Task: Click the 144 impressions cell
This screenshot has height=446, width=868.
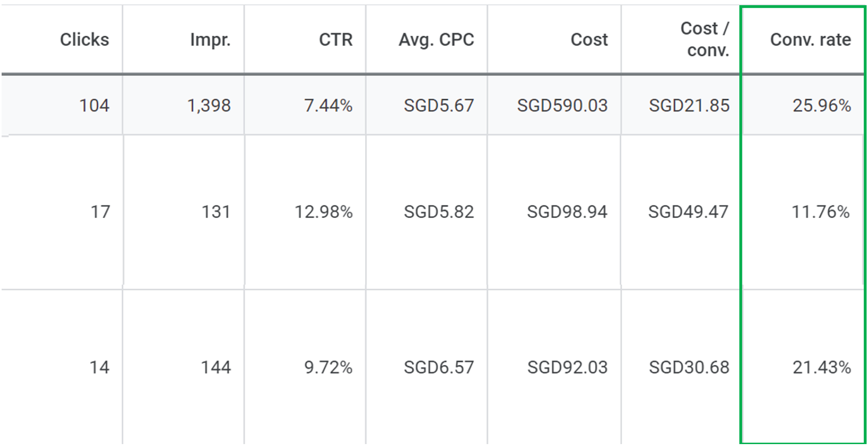Action: tap(215, 367)
